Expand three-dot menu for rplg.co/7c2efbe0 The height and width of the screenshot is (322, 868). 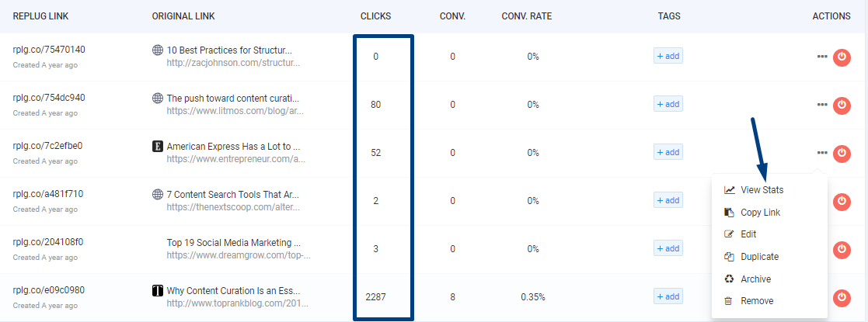point(822,153)
